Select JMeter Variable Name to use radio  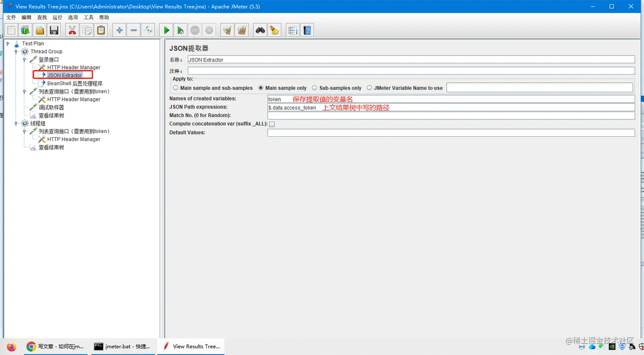[369, 88]
